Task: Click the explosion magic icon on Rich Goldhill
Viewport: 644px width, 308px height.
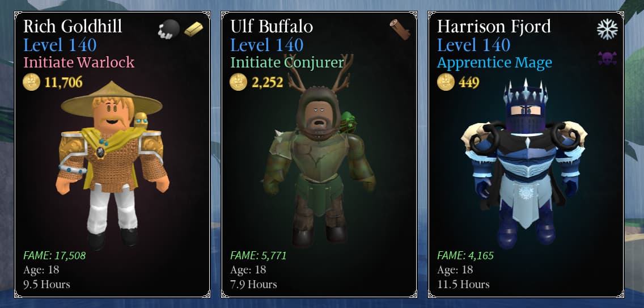Action: pos(169,29)
